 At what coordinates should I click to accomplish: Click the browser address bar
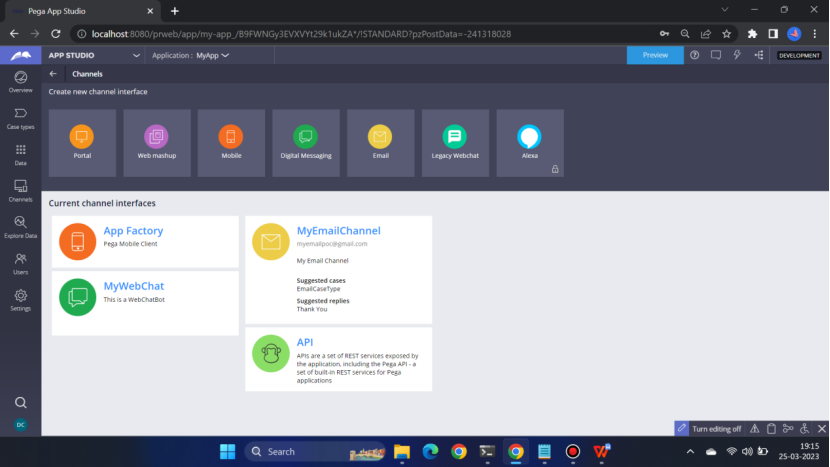click(x=365, y=34)
